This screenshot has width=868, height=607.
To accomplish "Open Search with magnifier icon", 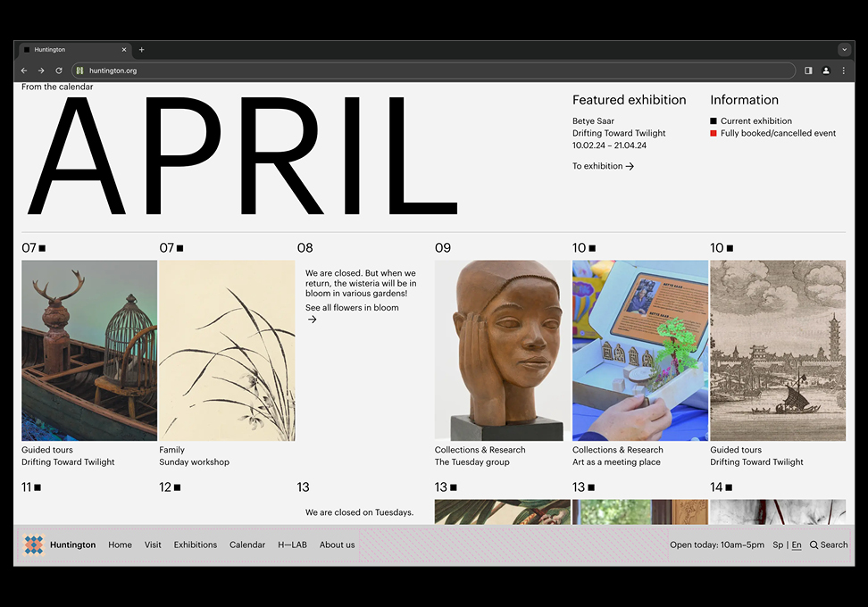I will point(829,545).
